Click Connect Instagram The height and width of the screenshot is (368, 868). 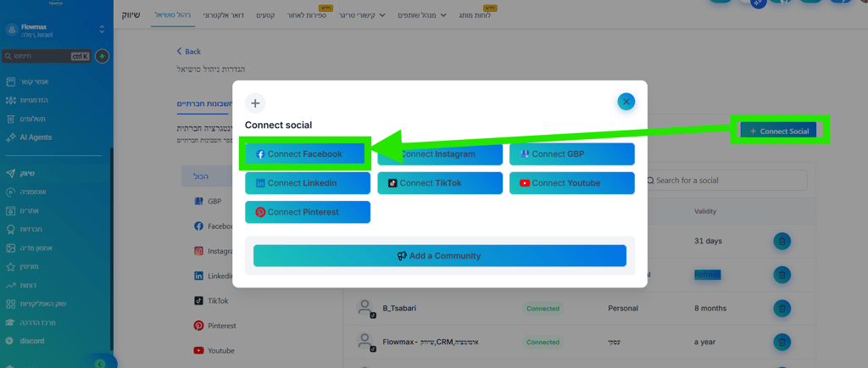440,154
